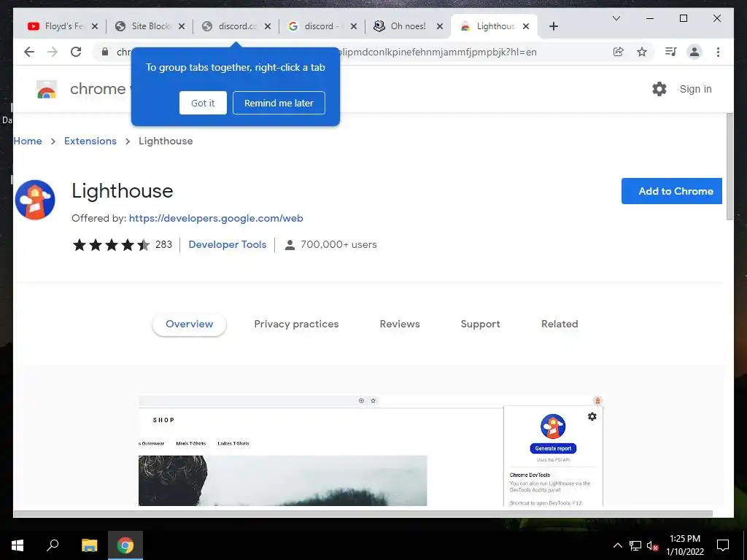Reload the current page
The image size is (747, 560).
[76, 52]
